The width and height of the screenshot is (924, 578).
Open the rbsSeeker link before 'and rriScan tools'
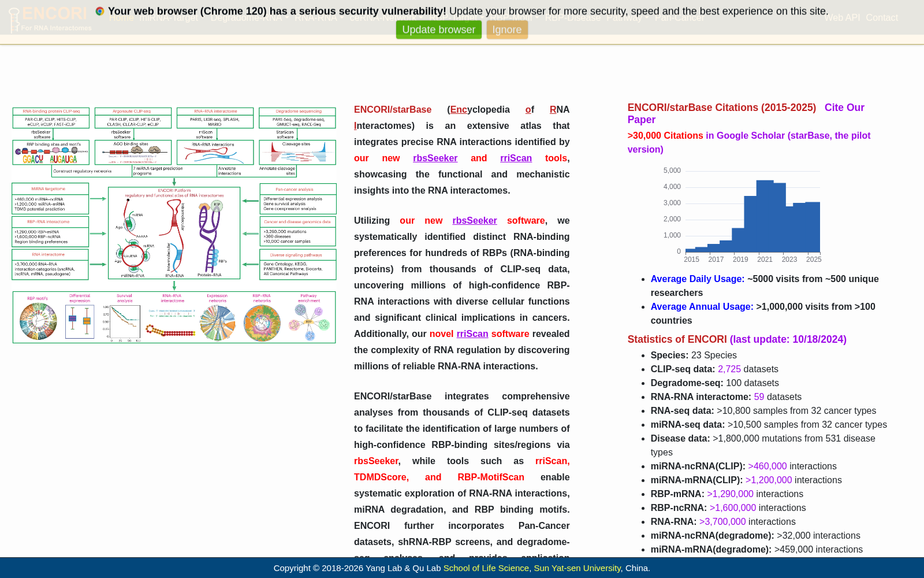[x=435, y=158]
